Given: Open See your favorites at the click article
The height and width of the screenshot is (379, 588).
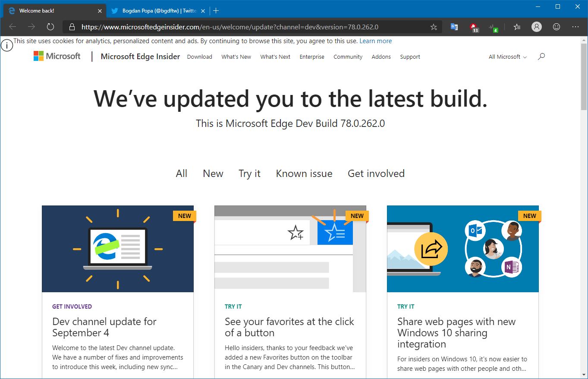Looking at the screenshot, I should [x=289, y=327].
